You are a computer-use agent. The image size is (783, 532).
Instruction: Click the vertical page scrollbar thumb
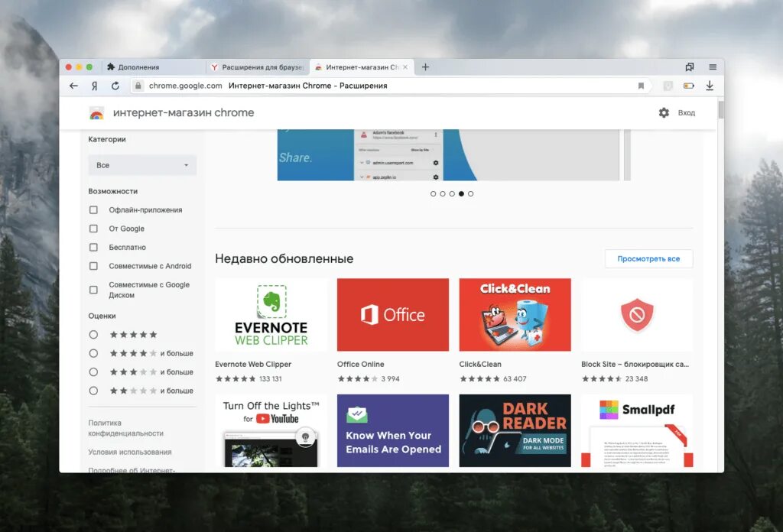pos(720,109)
